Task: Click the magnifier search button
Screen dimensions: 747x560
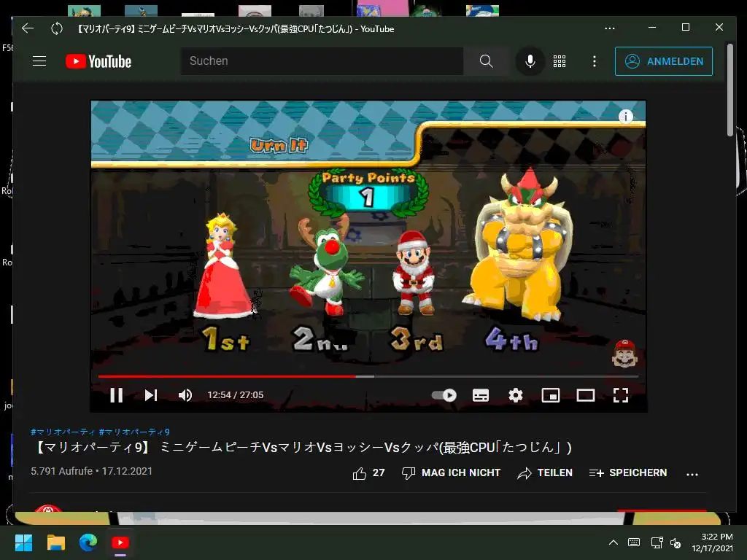Action: pos(486,61)
